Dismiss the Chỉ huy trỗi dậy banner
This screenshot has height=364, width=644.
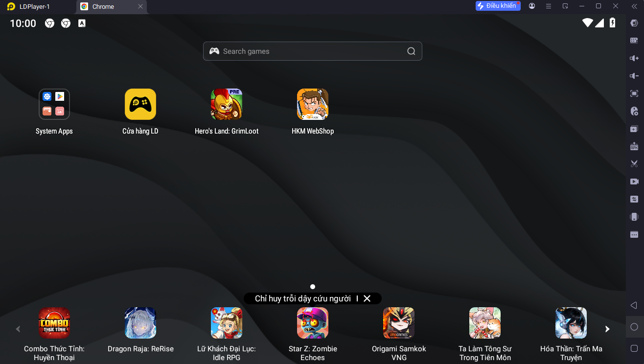[367, 298]
